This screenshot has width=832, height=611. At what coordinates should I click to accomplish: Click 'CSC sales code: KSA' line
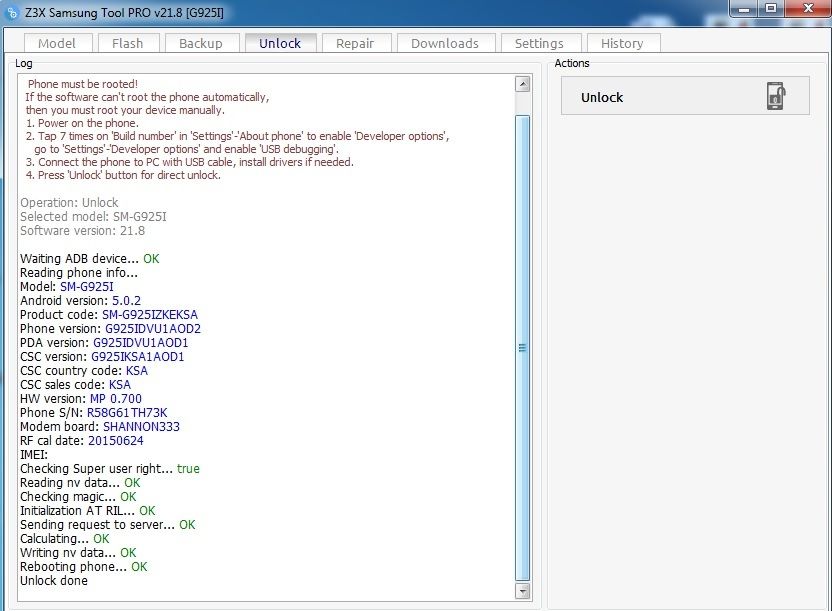click(x=75, y=385)
